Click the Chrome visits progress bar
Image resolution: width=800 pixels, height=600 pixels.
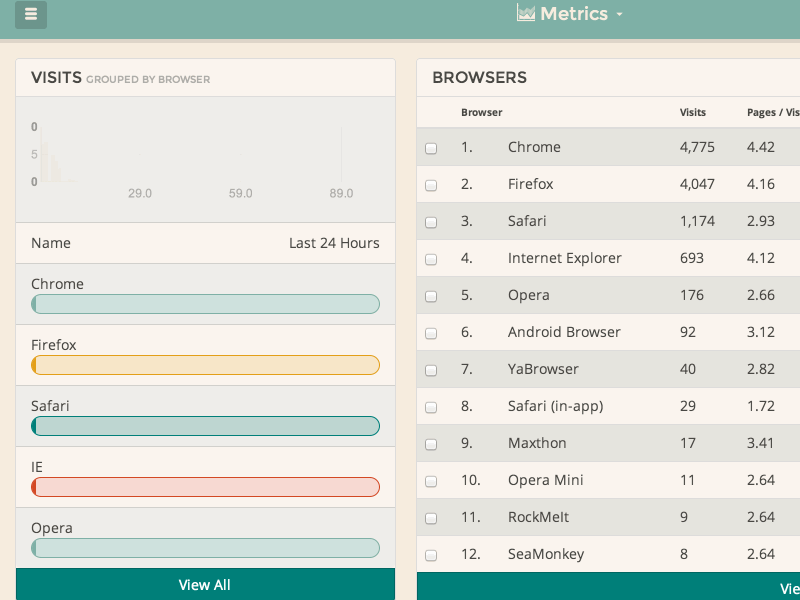[205, 304]
